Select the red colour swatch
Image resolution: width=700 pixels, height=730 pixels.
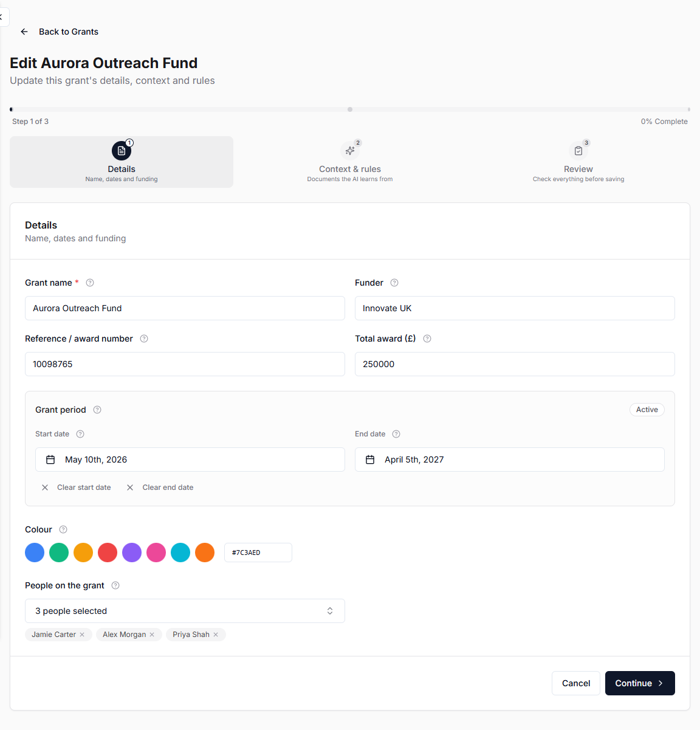tap(108, 553)
